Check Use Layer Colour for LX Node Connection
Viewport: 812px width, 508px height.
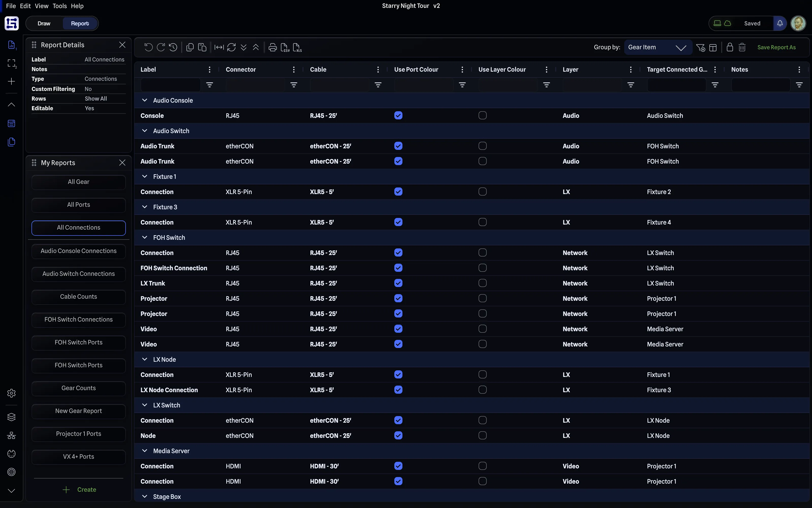482,390
